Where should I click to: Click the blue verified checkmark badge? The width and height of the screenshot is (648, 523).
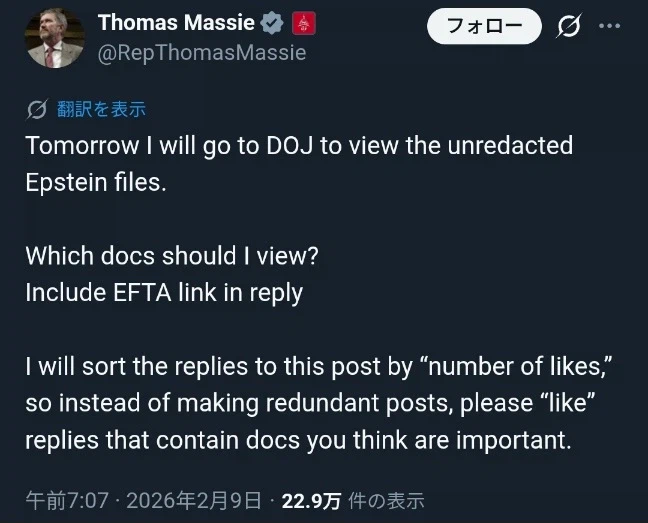click(272, 24)
